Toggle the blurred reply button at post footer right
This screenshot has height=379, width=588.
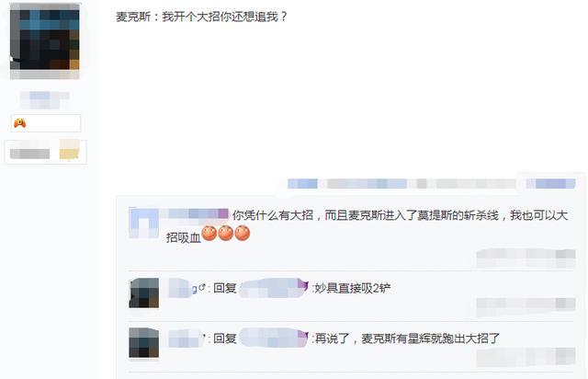[x=551, y=183]
